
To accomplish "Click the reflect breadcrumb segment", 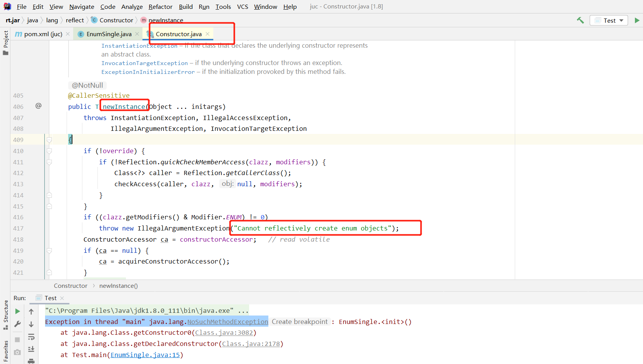I will [x=75, y=20].
